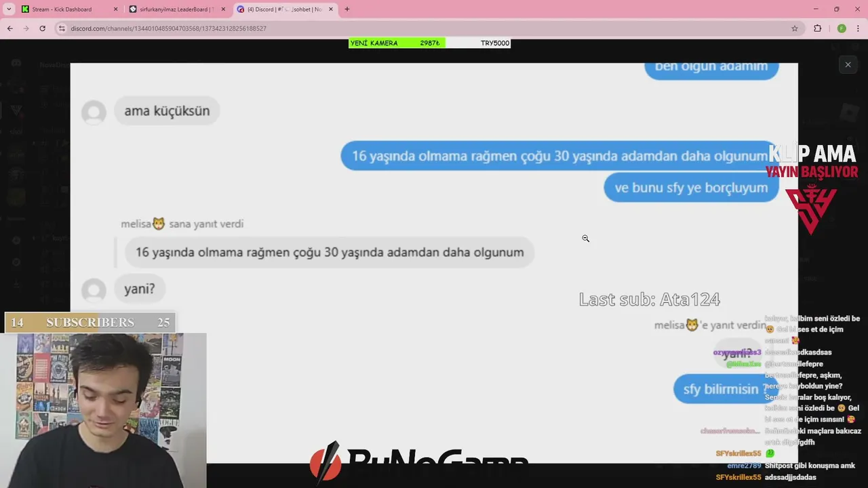
Task: Close the Kick Dashboard tab
Action: tap(115, 9)
